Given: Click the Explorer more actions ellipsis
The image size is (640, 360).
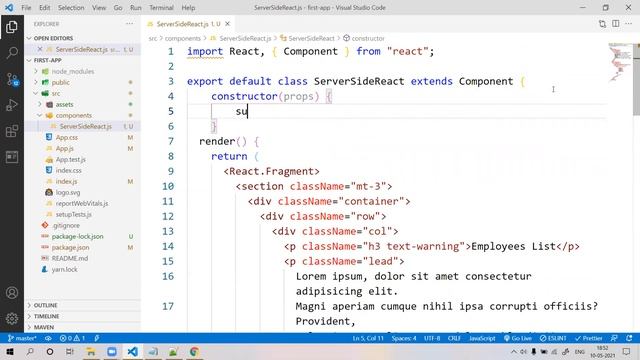Looking at the screenshot, I should tap(129, 24).
